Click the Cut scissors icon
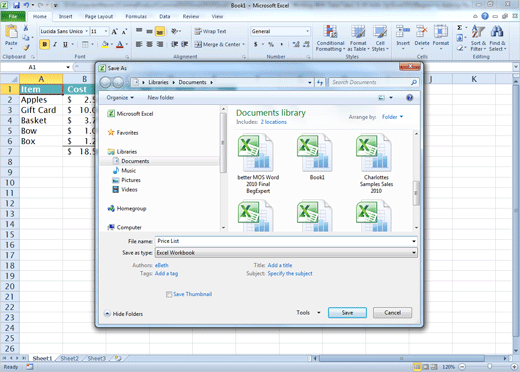 click(26, 28)
